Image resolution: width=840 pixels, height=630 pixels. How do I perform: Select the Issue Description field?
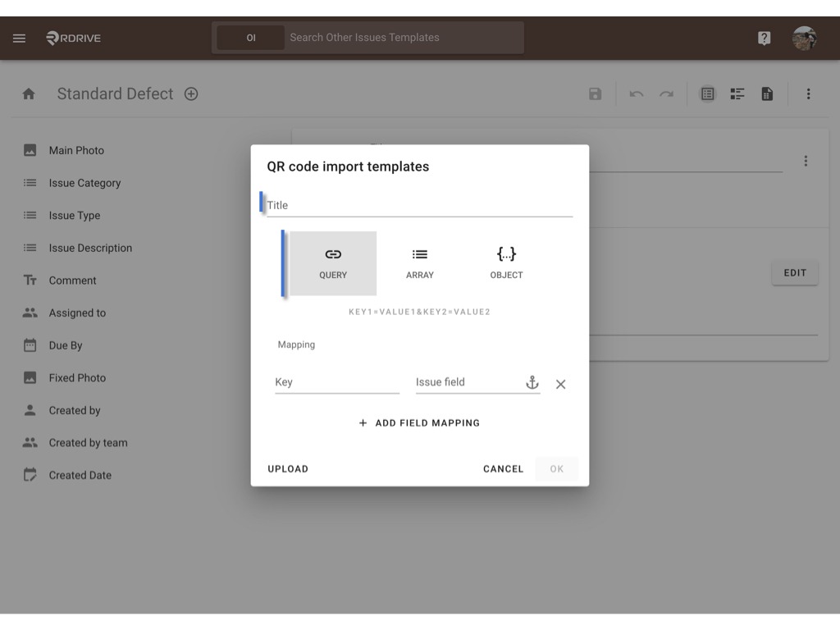(78, 248)
